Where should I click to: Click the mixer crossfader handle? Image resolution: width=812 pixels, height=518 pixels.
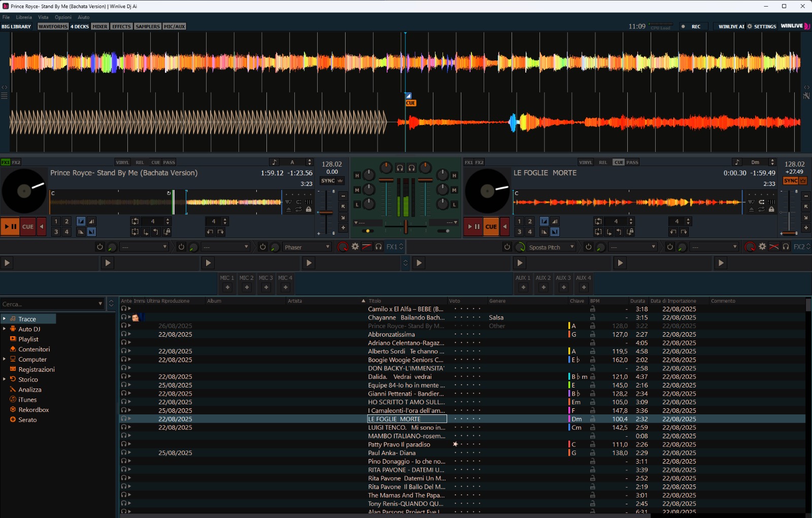(x=405, y=227)
